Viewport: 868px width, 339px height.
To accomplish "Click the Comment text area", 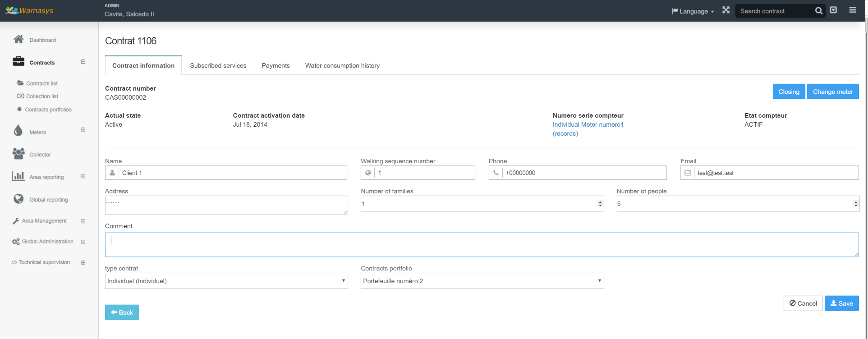I will coord(482,245).
